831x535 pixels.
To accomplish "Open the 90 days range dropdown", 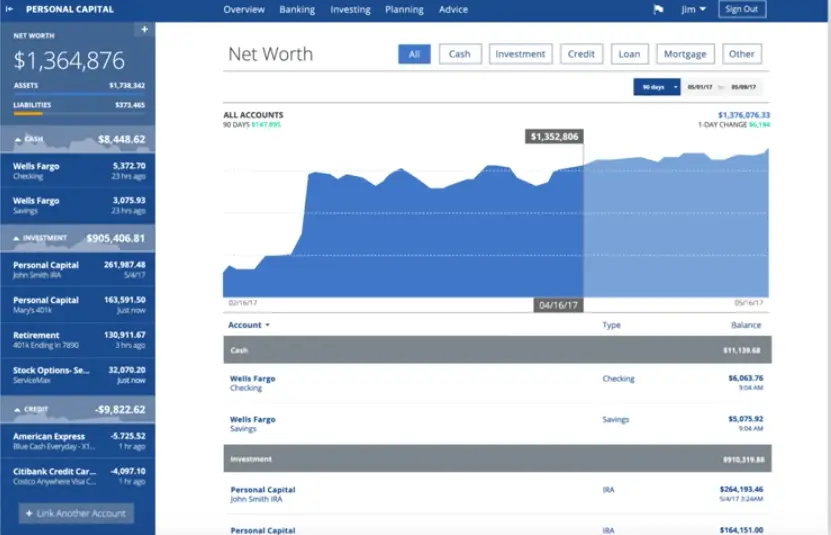I will [x=675, y=88].
